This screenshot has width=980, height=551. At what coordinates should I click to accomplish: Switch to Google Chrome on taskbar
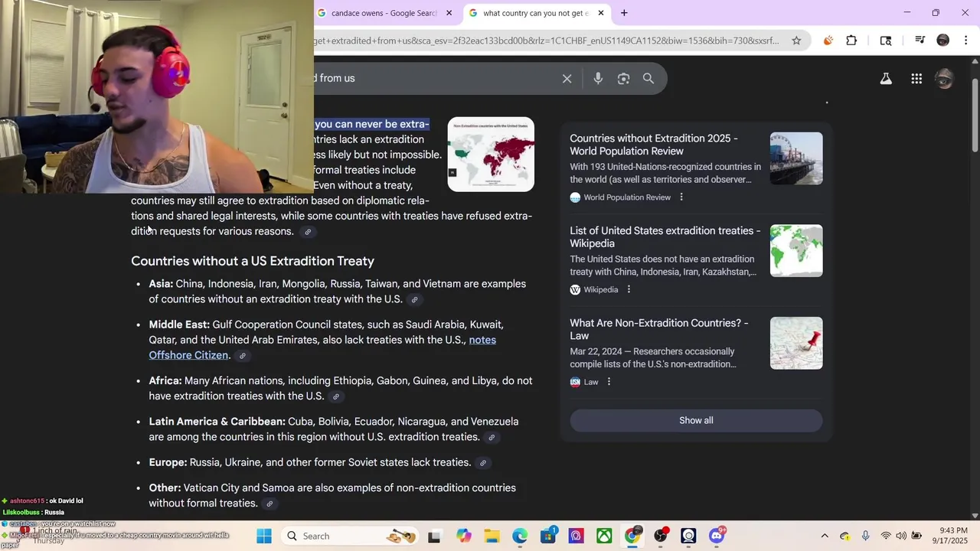click(632, 536)
